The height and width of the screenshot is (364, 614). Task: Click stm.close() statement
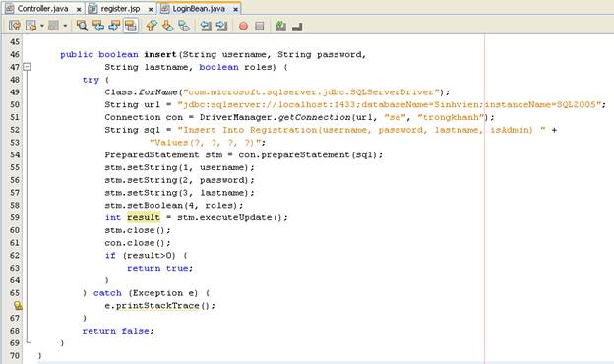pyautogui.click(x=138, y=230)
